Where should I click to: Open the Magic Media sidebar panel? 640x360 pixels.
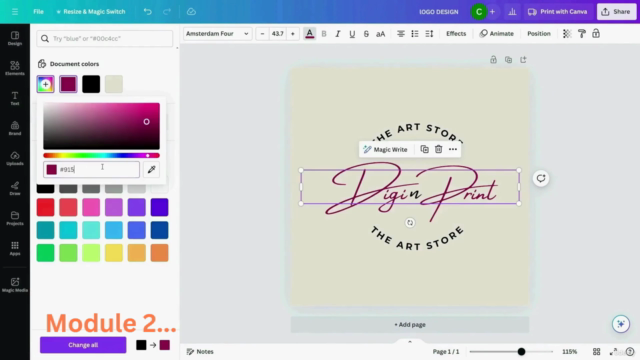(x=15, y=284)
